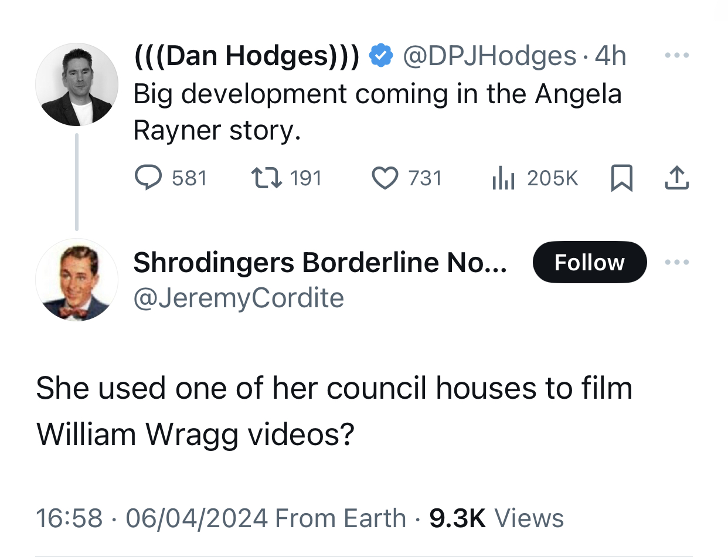The image size is (728, 560).
Task: Open Dan Hodges profile picture
Action: (77, 84)
